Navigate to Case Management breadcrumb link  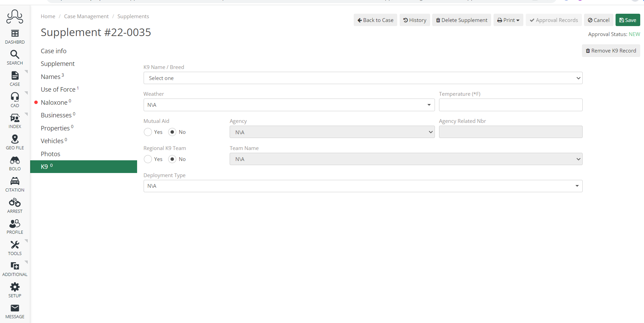(86, 16)
